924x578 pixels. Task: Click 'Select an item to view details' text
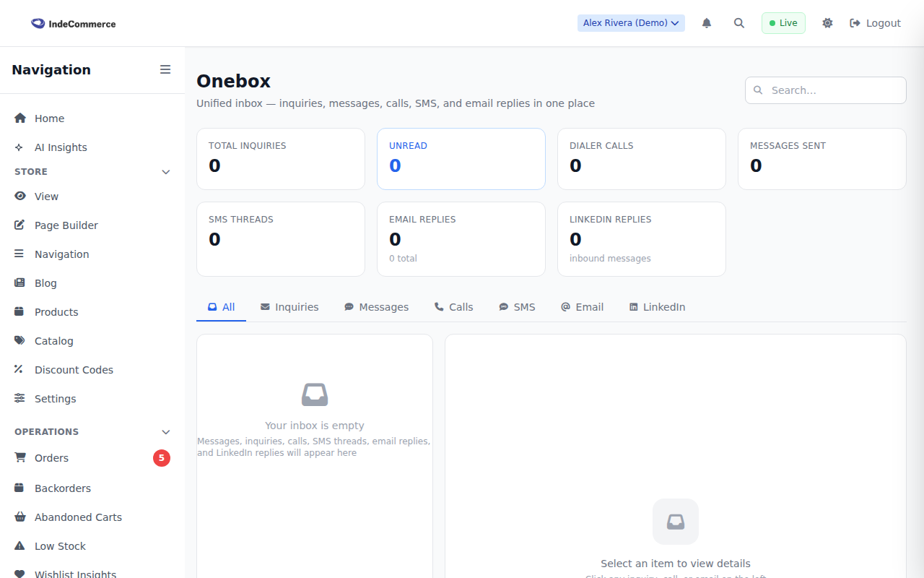[x=676, y=564]
